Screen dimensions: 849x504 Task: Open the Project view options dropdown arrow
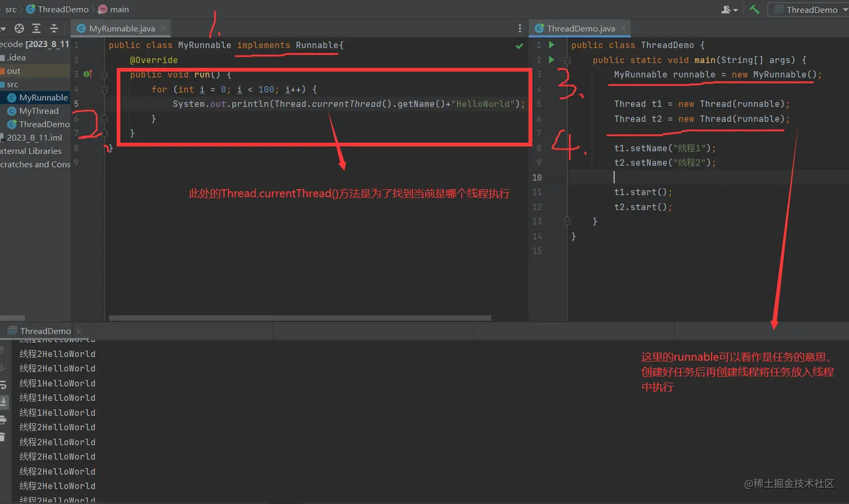point(3,29)
